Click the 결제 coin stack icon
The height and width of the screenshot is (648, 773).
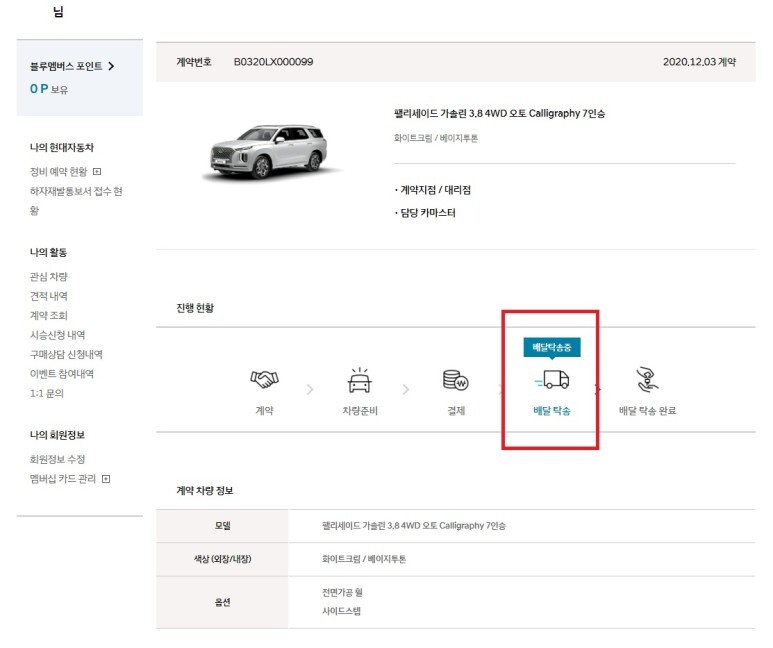[x=456, y=380]
